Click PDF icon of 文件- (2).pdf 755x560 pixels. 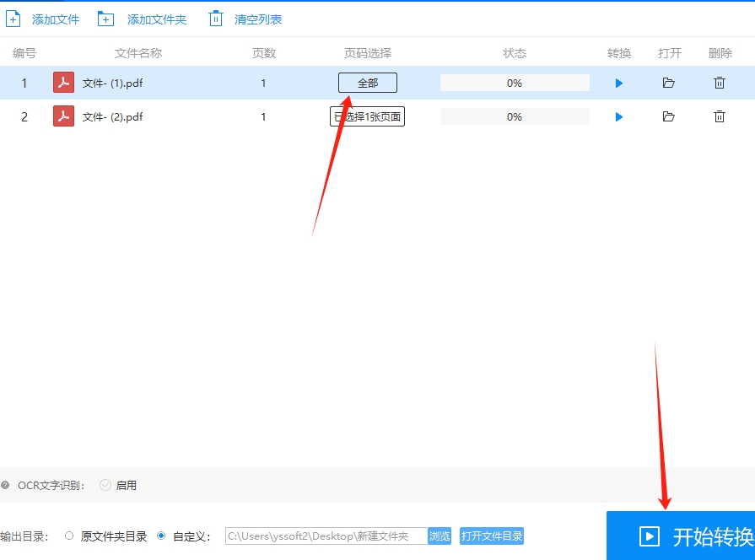click(x=63, y=116)
